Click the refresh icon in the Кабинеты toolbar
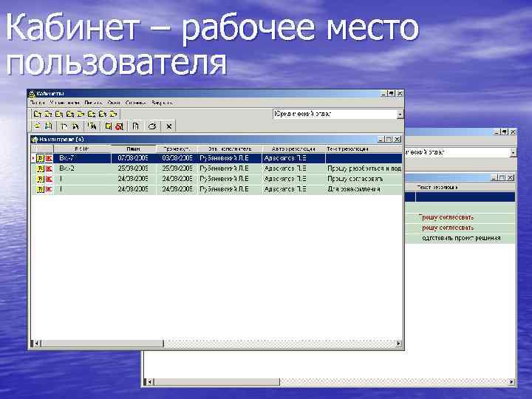Viewport: 532px width, 399px height. (152, 126)
